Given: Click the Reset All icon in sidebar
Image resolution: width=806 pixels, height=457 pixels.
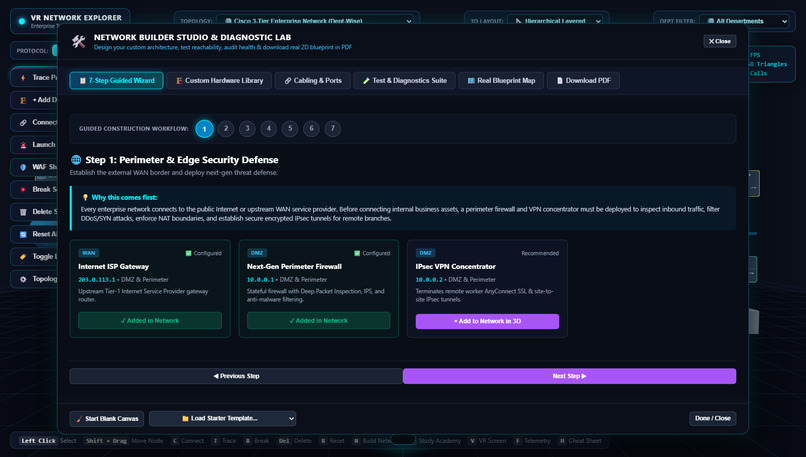Looking at the screenshot, I should tap(23, 234).
